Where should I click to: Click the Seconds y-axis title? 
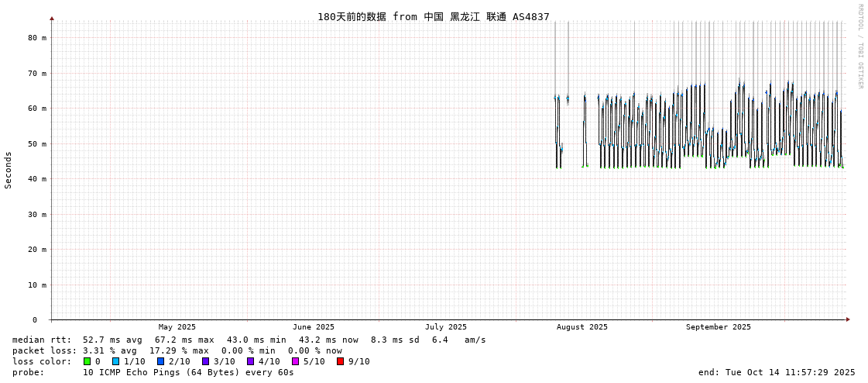pyautogui.click(x=9, y=170)
